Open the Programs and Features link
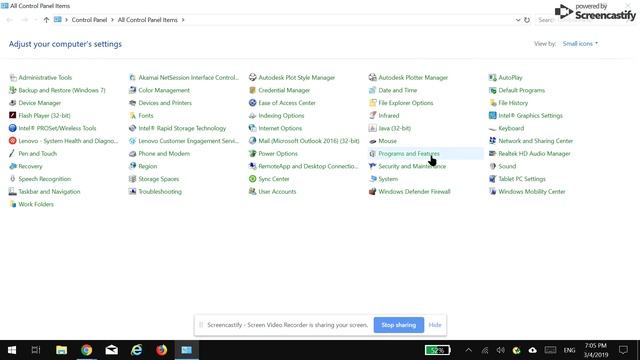The width and height of the screenshot is (640, 360). coord(409,153)
